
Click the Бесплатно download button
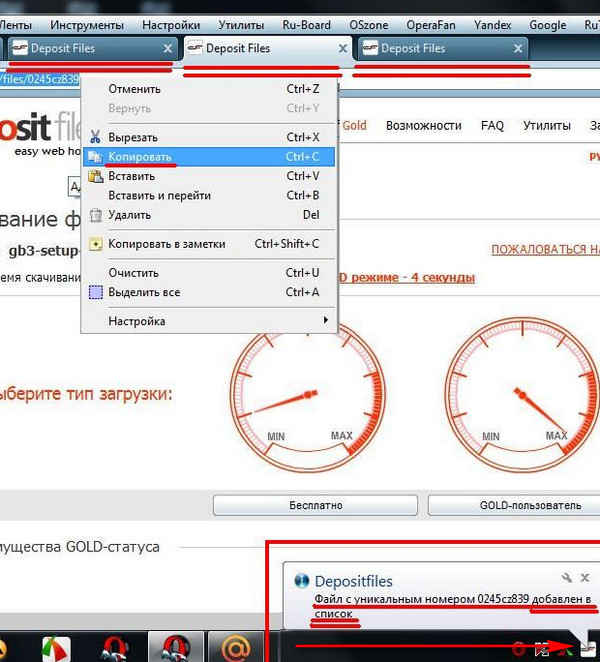(x=317, y=506)
